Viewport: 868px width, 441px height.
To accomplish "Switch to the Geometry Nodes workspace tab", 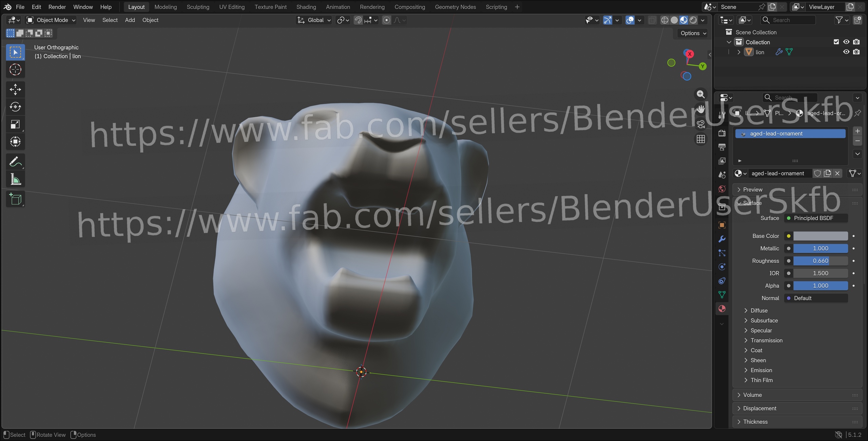I will click(x=455, y=7).
